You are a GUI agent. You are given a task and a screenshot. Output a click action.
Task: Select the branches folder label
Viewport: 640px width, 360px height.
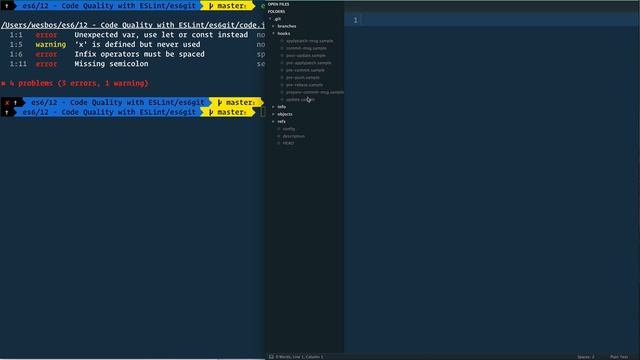[x=287, y=26]
